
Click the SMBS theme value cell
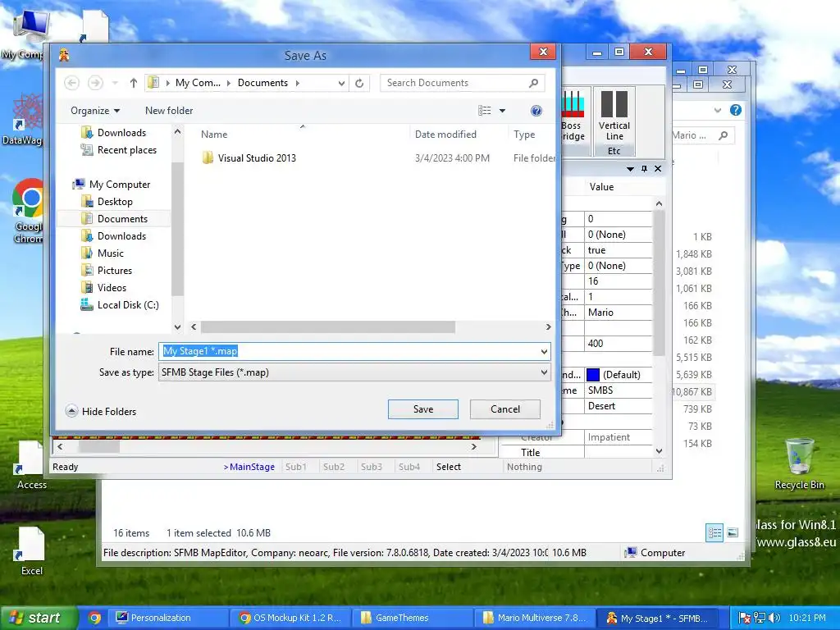(619, 390)
